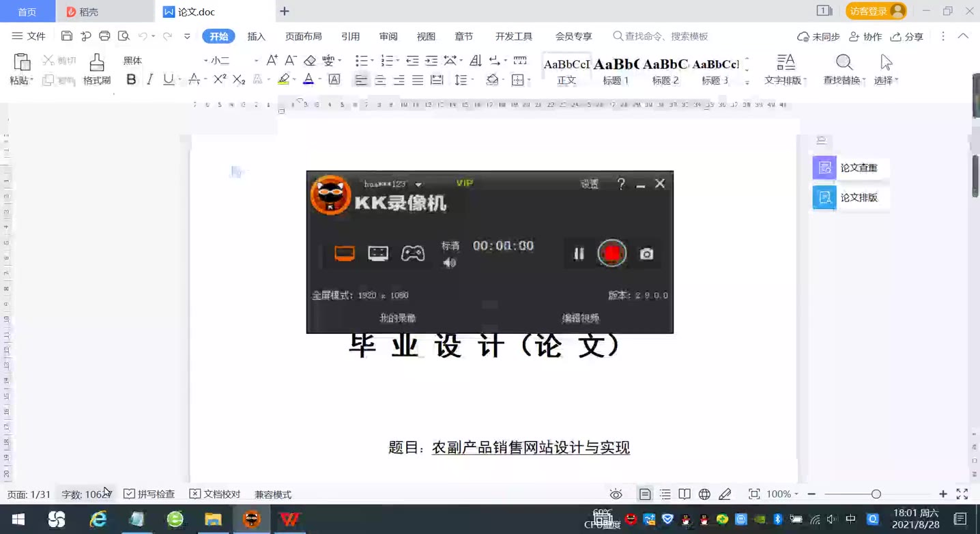980x534 pixels.
Task: Switch to the 插入 tab
Action: 257,36
